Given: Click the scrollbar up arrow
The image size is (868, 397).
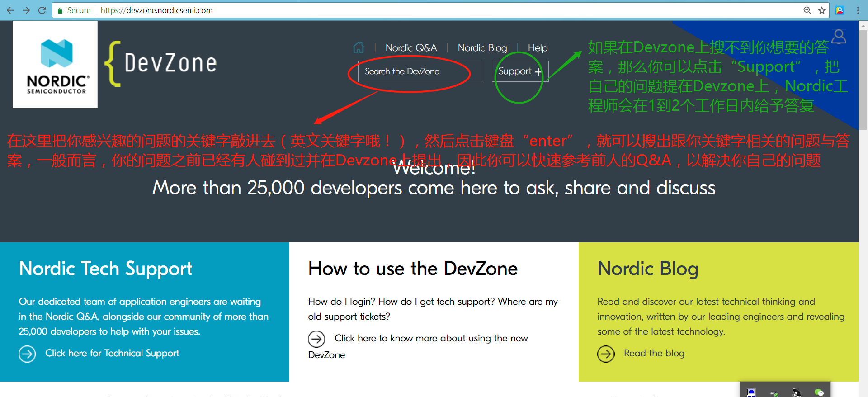Looking at the screenshot, I should [863, 25].
